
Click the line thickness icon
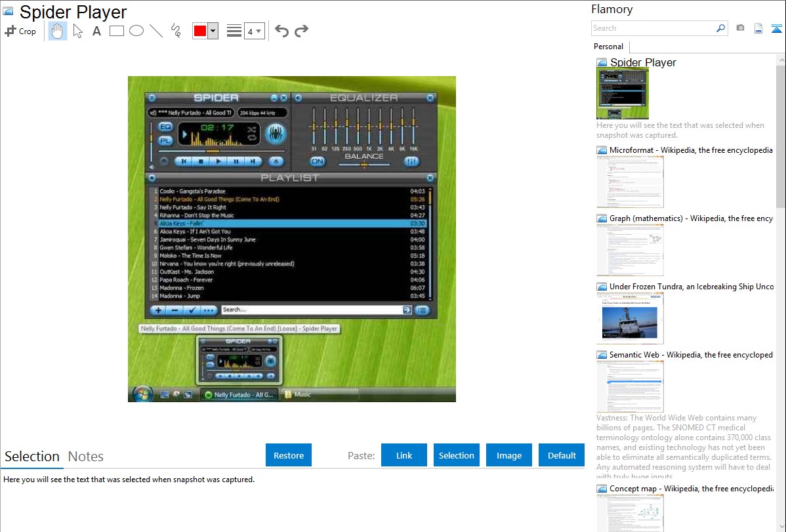click(234, 31)
